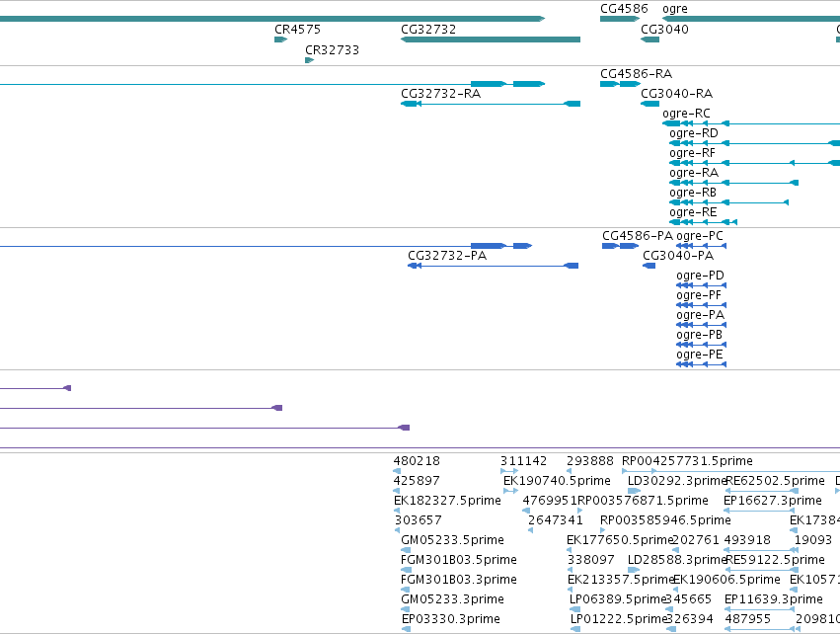The width and height of the screenshot is (840, 634).
Task: Choose the ogre-RE transcript label
Action: pyautogui.click(x=693, y=212)
